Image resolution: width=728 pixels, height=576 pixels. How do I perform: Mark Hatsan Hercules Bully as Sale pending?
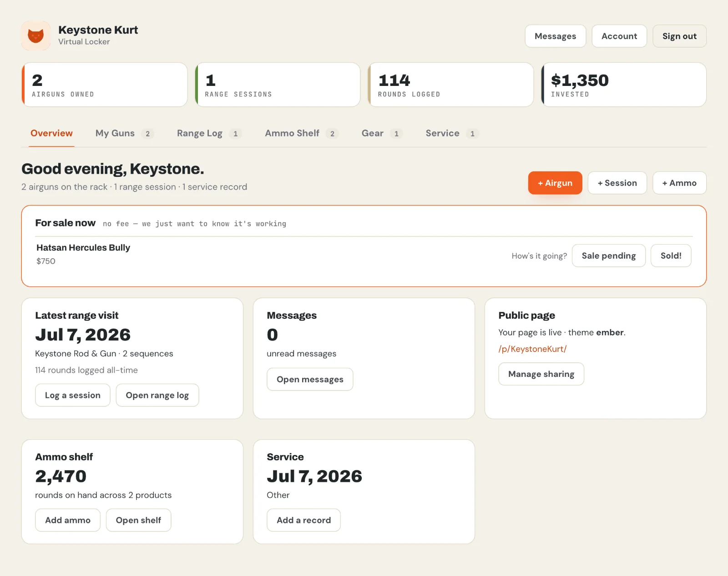point(608,255)
